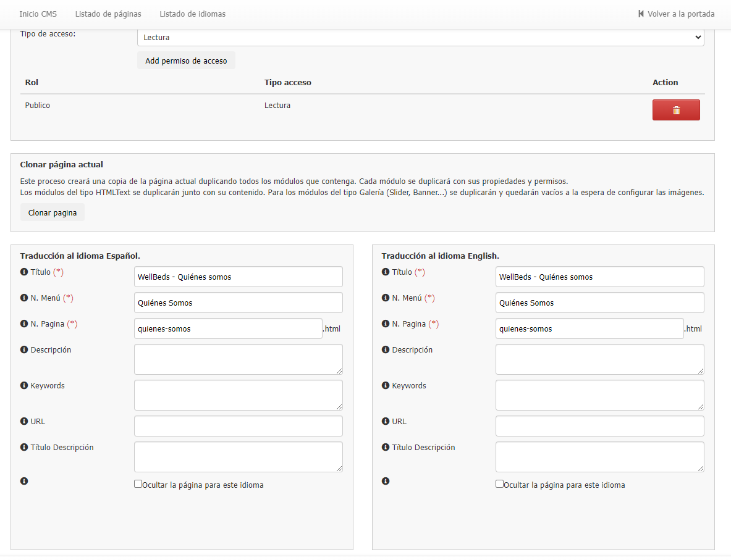Click Descripción textarea in English panel
The width and height of the screenshot is (731, 560).
[599, 359]
